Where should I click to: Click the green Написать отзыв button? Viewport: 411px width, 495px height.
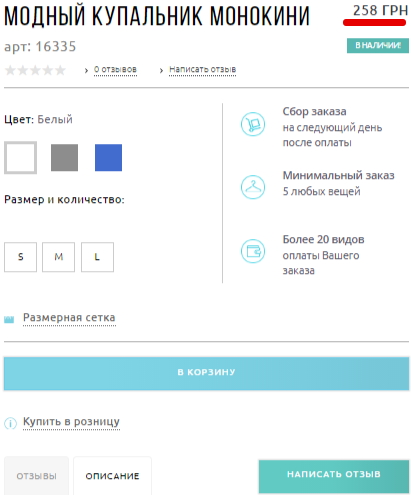pyautogui.click(x=334, y=476)
